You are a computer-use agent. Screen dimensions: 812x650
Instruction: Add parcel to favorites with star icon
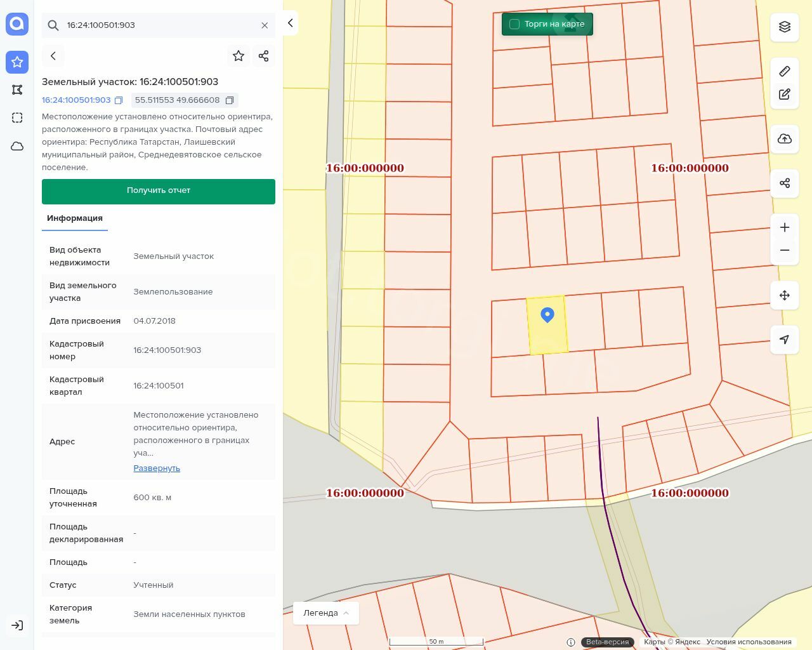[239, 56]
